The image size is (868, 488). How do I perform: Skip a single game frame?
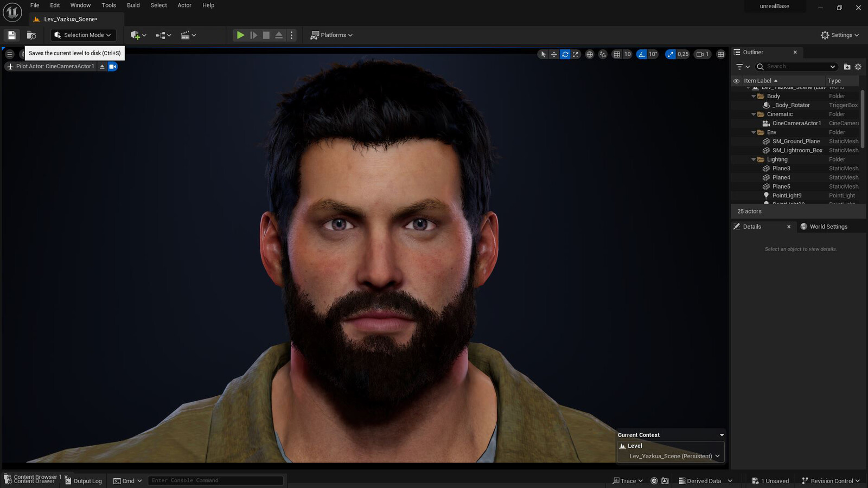(253, 35)
